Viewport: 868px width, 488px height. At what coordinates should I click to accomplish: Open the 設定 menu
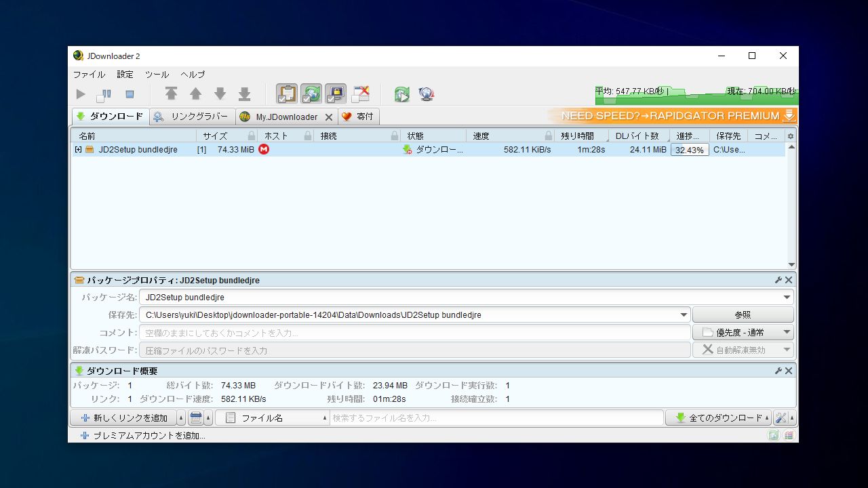point(125,75)
